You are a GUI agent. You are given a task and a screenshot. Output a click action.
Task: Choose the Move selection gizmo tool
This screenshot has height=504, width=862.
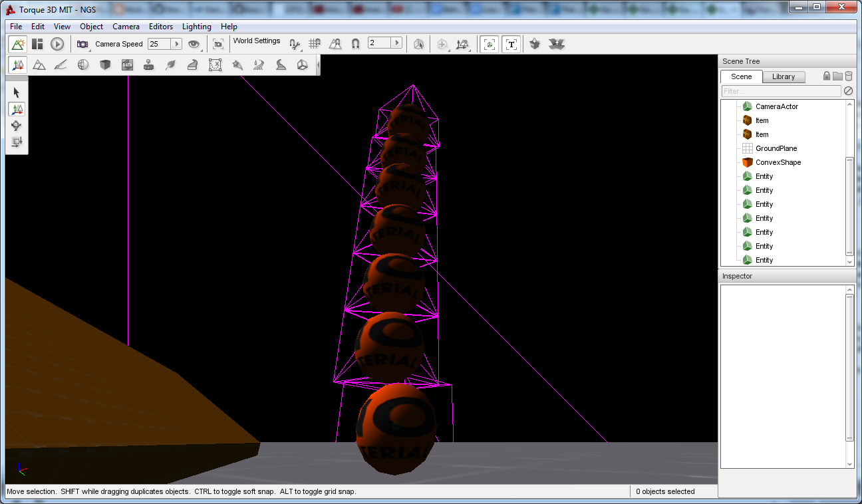[x=17, y=109]
